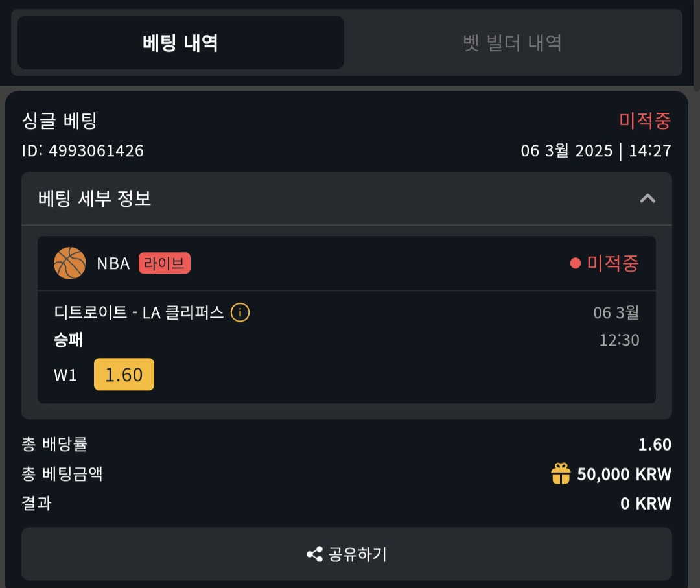Open the 벳 빌더 내역 tab
Image resolution: width=700 pixels, height=588 pixels.
click(512, 43)
